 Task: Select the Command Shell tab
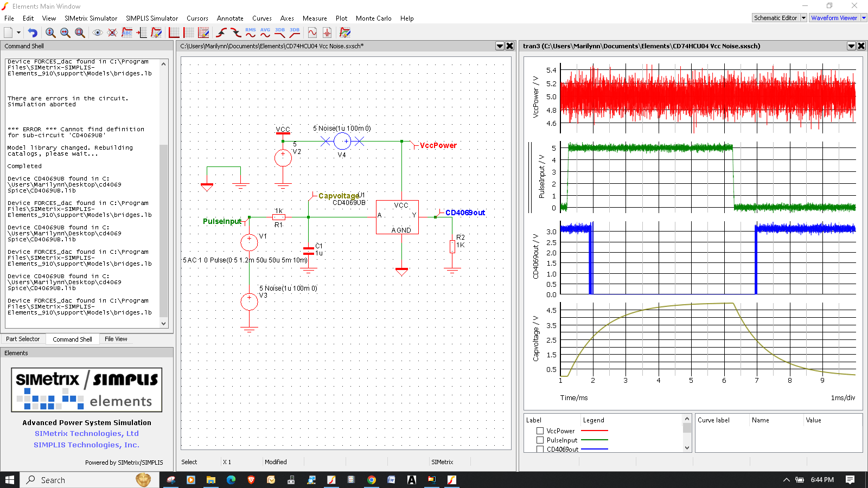tap(73, 339)
